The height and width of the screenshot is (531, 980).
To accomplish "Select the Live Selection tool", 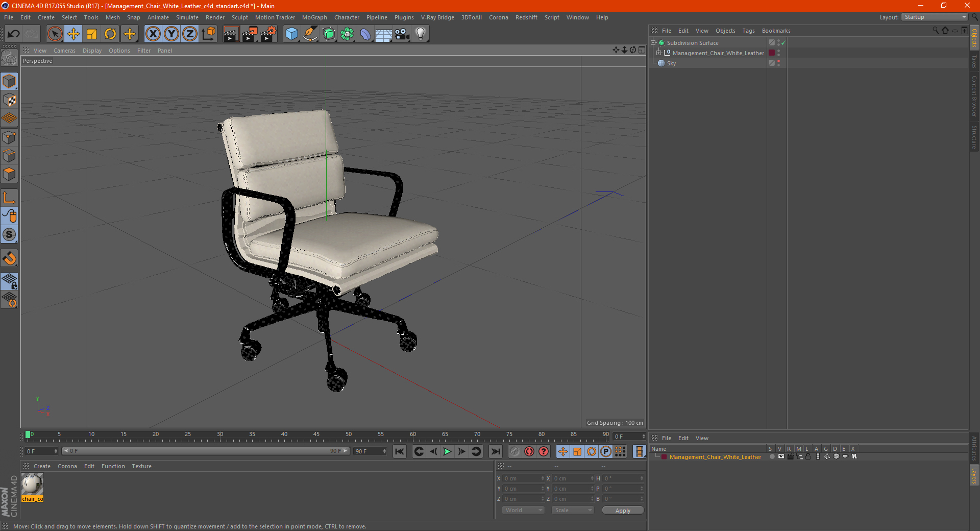I will (55, 34).
